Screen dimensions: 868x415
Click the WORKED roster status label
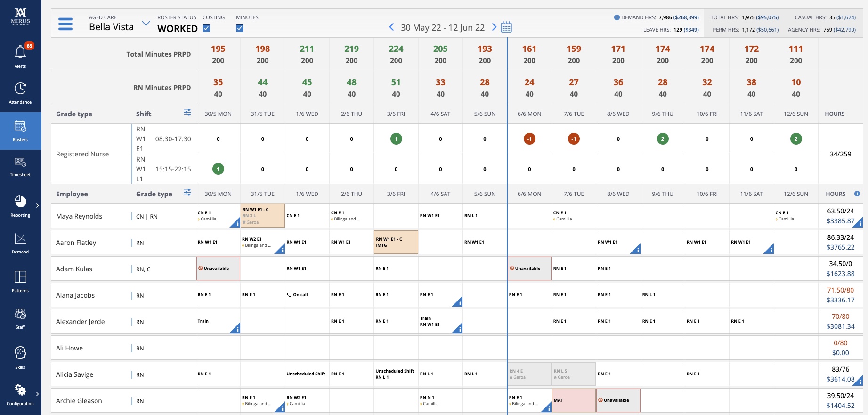178,29
